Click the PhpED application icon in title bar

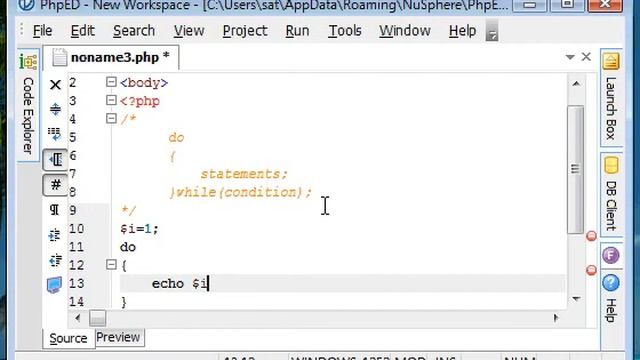point(27,5)
